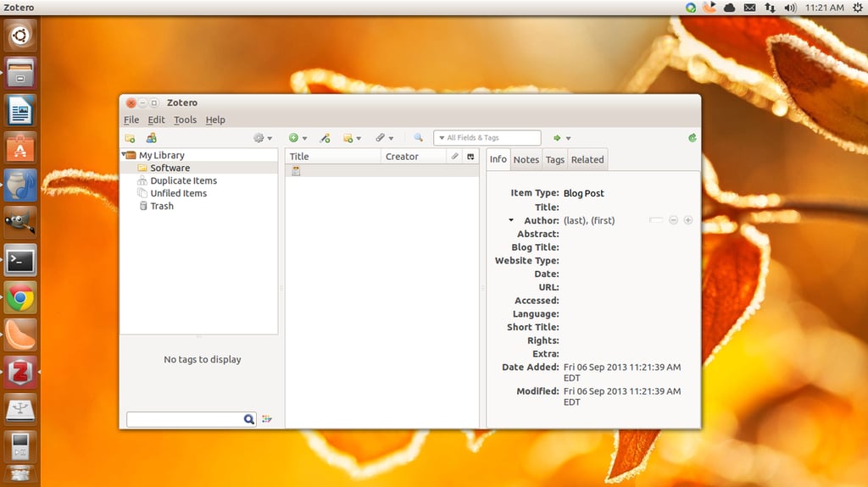Click the All Fields & Tags search box

487,138
